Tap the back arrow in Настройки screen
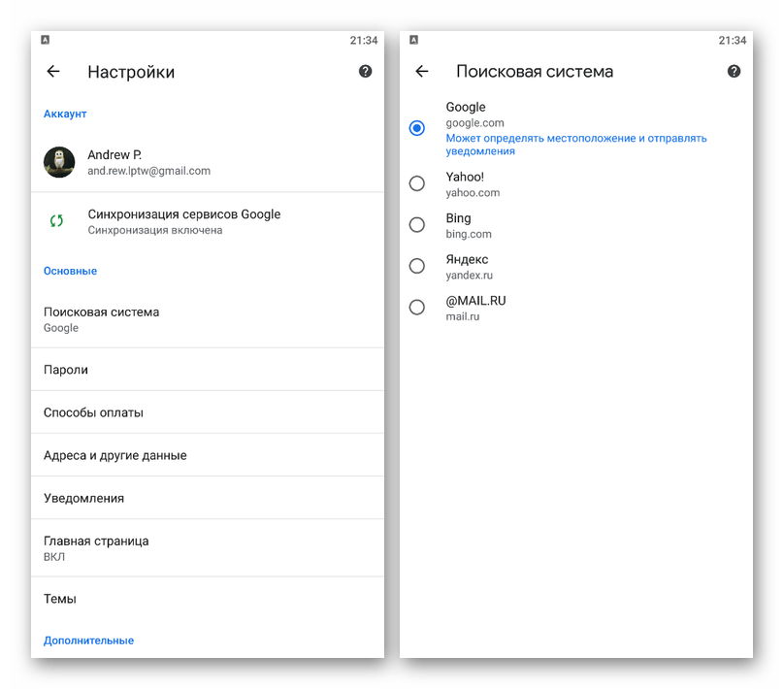Screen dimensions: 784x689 tap(53, 72)
